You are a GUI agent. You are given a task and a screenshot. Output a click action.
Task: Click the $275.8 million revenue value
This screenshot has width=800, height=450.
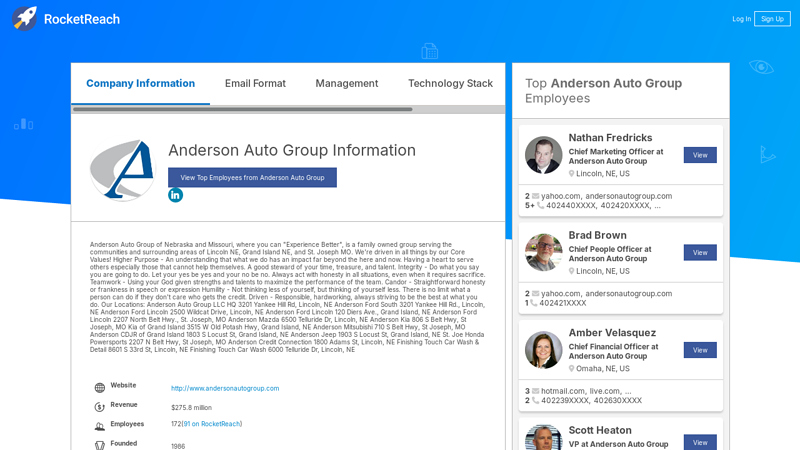(x=191, y=408)
